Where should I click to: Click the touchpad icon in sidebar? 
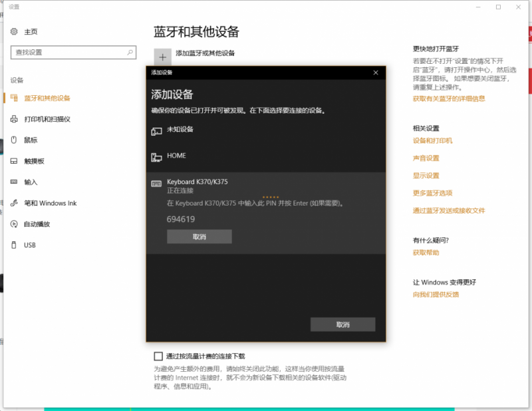click(x=14, y=161)
